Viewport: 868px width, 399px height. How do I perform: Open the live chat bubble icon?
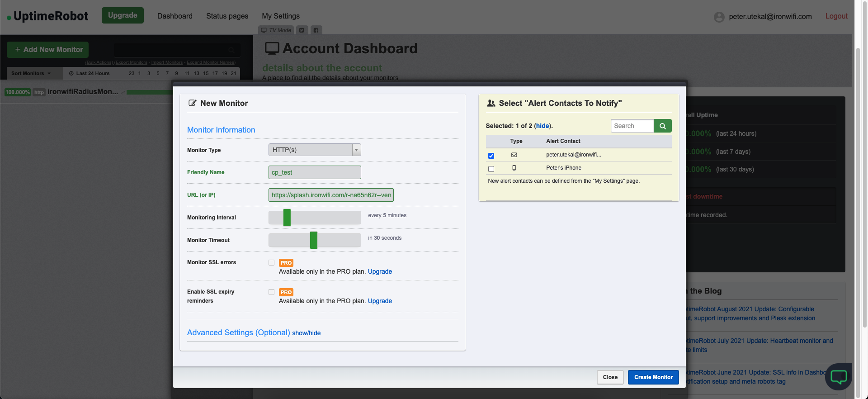[x=839, y=376]
